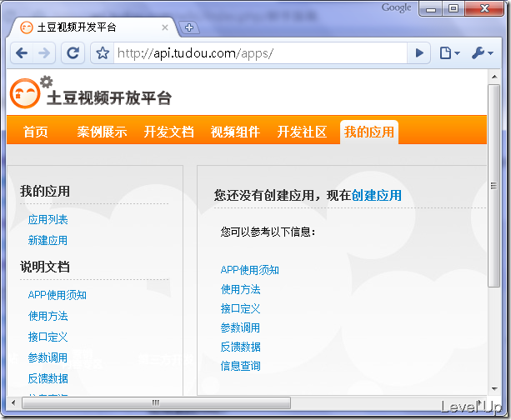Screen dimensions: 511x420
Task: Click the horizontal scrollbar thumb
Action: coord(156,402)
